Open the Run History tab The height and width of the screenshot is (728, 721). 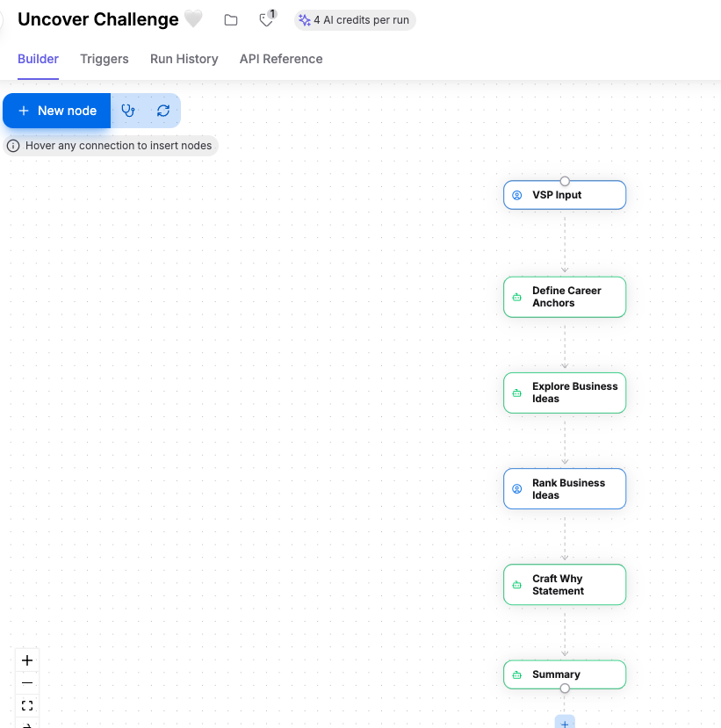(184, 59)
